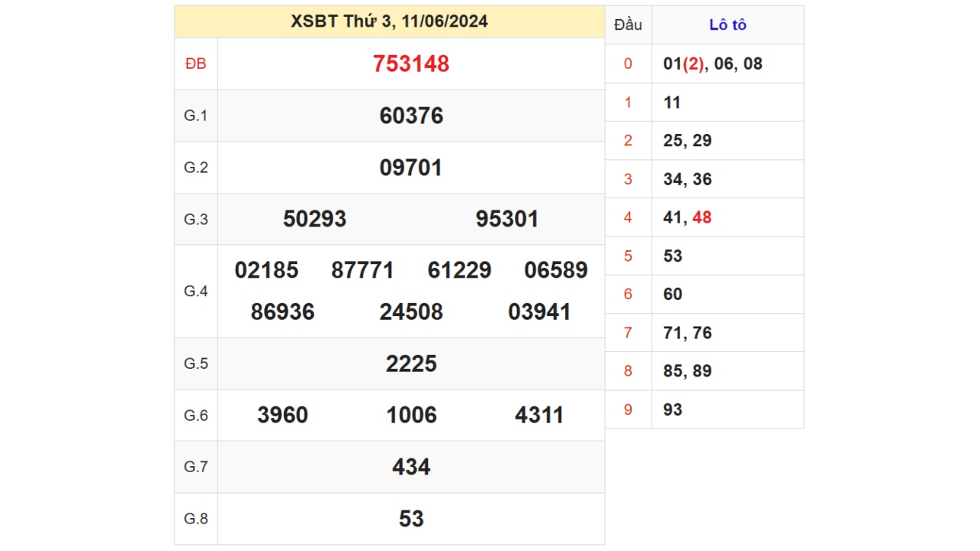Screen dimensions: 980x551
Task: Select the G.4 number 87771
Action: [363, 270]
